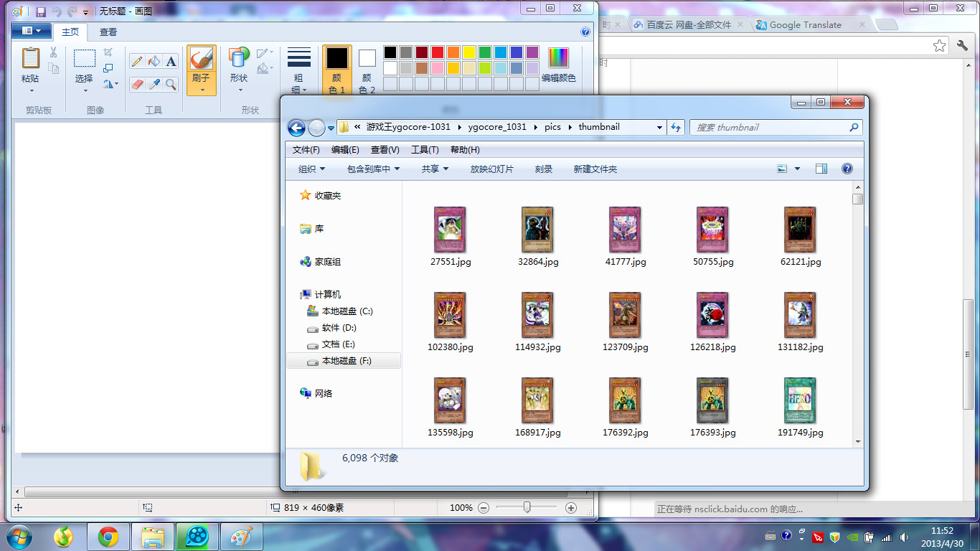Open the Rotate dropdown in Paint
The image size is (980, 551).
click(109, 85)
